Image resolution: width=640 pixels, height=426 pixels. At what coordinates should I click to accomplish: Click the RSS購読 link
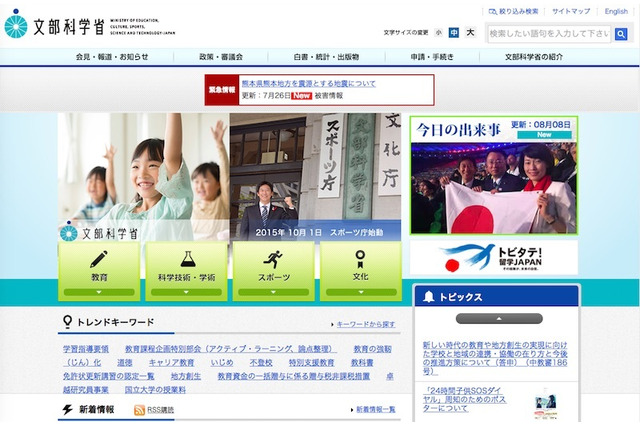[x=160, y=410]
